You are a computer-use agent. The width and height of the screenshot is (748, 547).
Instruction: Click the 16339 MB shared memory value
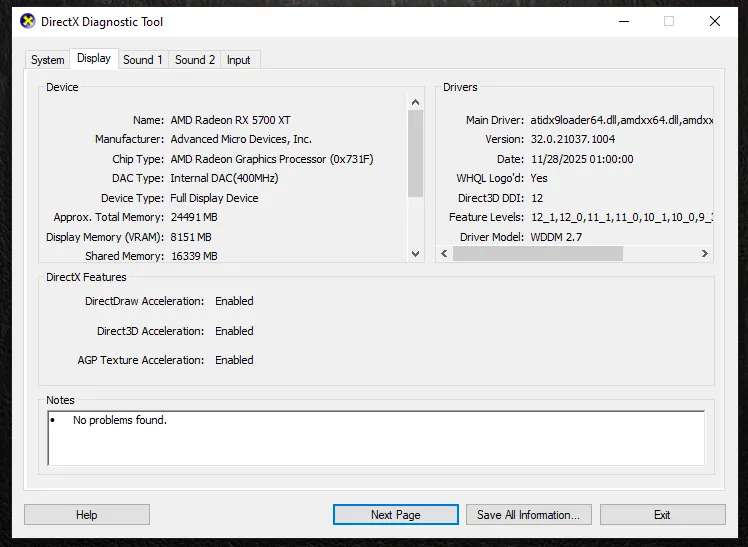click(194, 256)
